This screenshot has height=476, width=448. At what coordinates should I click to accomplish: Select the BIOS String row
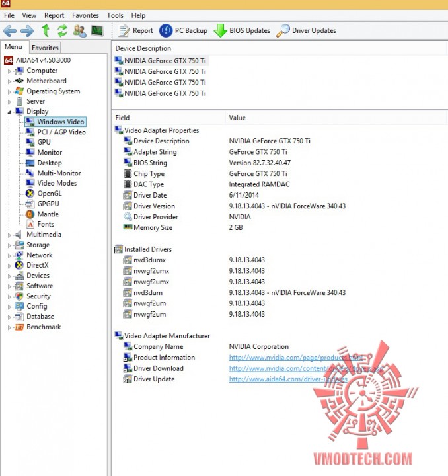(280, 163)
